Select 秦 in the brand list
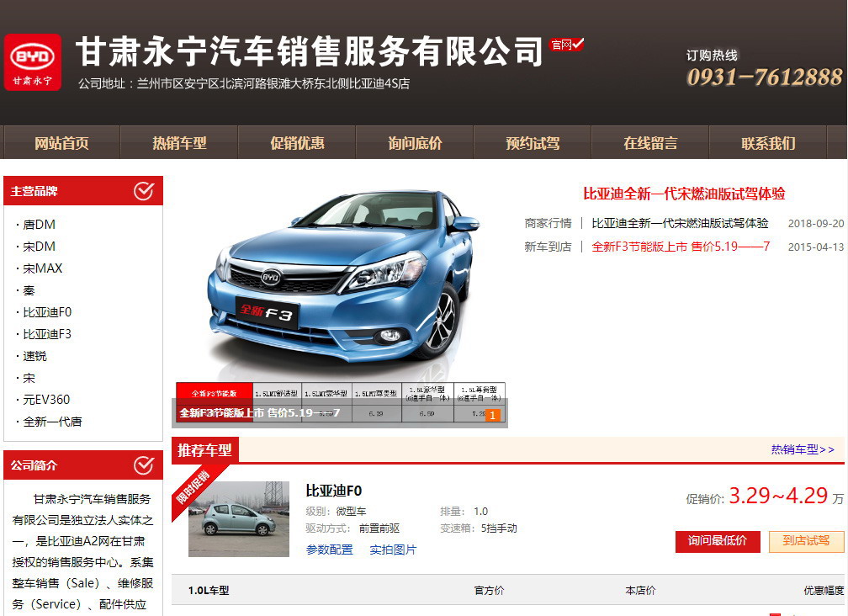Viewport: 848px width, 616px height. (29, 290)
